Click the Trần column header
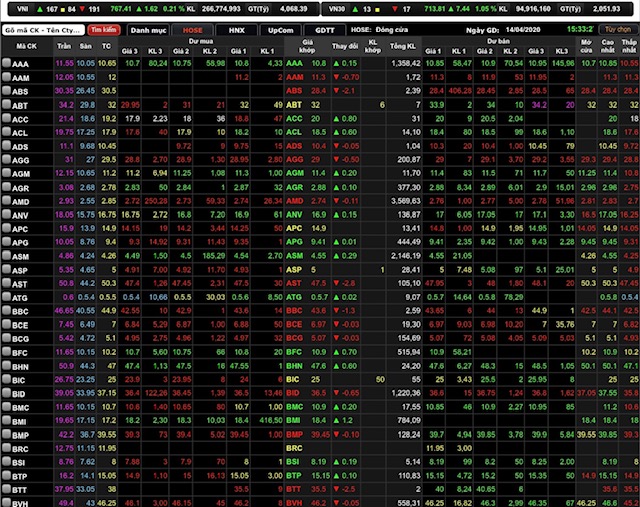Image resolution: width=640 pixels, height=507 pixels. [64, 47]
